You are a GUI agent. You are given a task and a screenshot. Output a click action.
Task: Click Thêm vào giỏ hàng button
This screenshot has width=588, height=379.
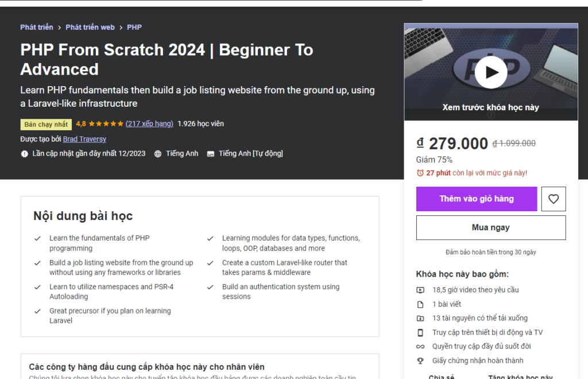(x=477, y=199)
